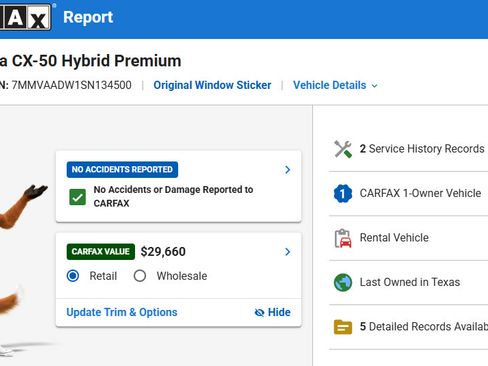Click the rental vehicle clipboard car icon
Viewport: 488px width, 366px height.
[x=343, y=238]
